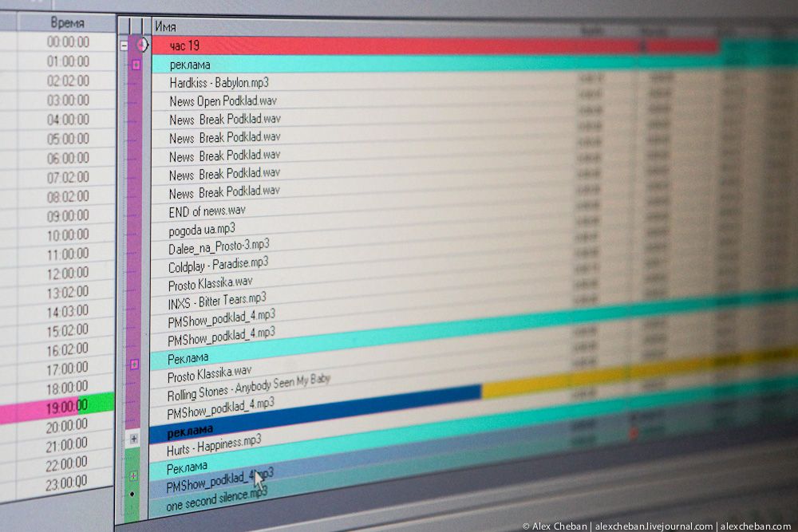Viewport: 798px width, 532px height.
Task: Select the час 19 red header row
Action: (x=435, y=45)
